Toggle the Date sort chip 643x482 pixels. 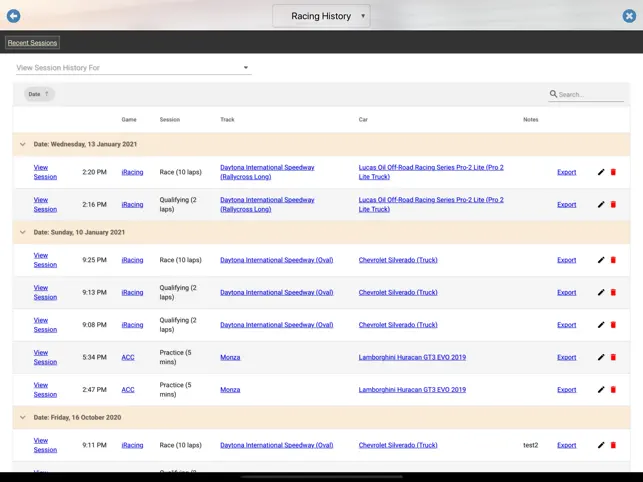pyautogui.click(x=39, y=94)
